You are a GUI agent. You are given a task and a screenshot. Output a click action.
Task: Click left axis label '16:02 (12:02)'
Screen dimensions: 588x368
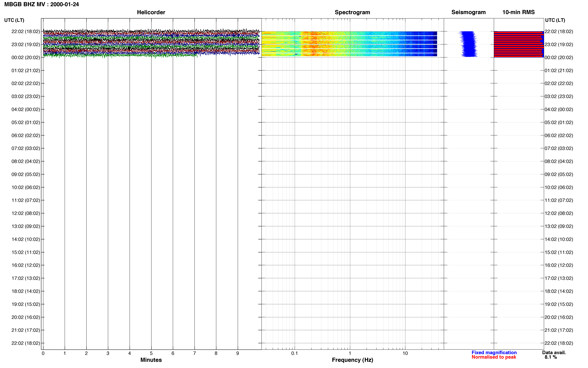26,265
